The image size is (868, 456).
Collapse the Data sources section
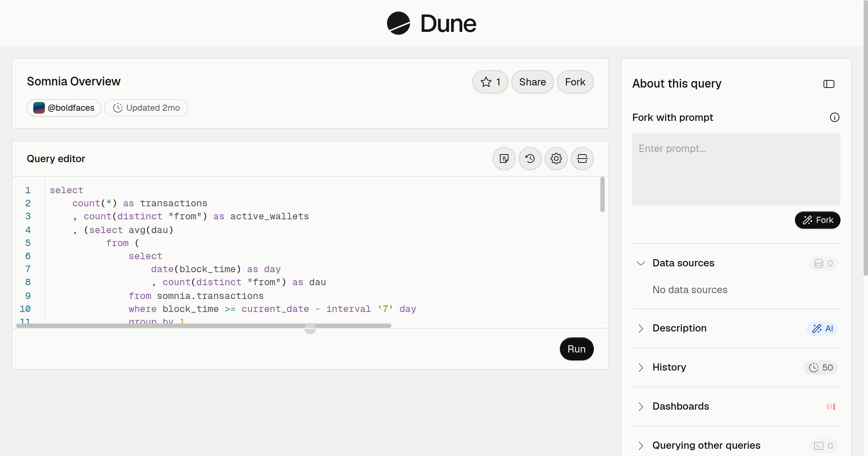(641, 263)
